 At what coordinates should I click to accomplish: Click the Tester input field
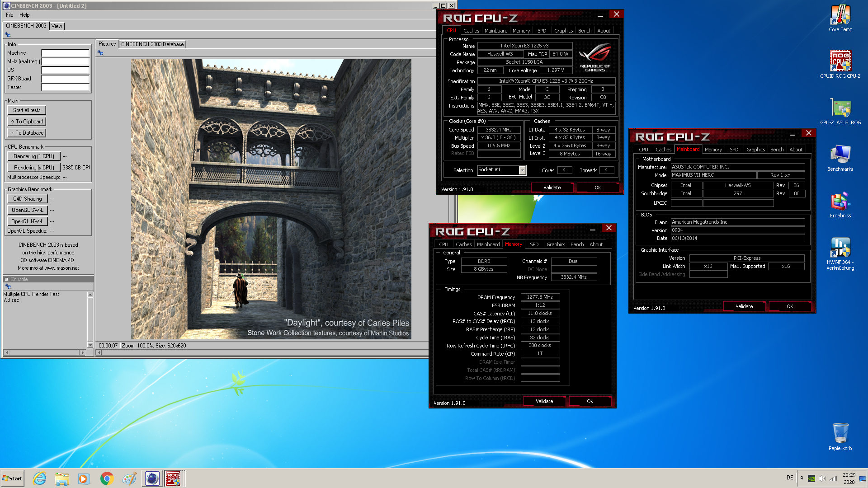(x=66, y=87)
